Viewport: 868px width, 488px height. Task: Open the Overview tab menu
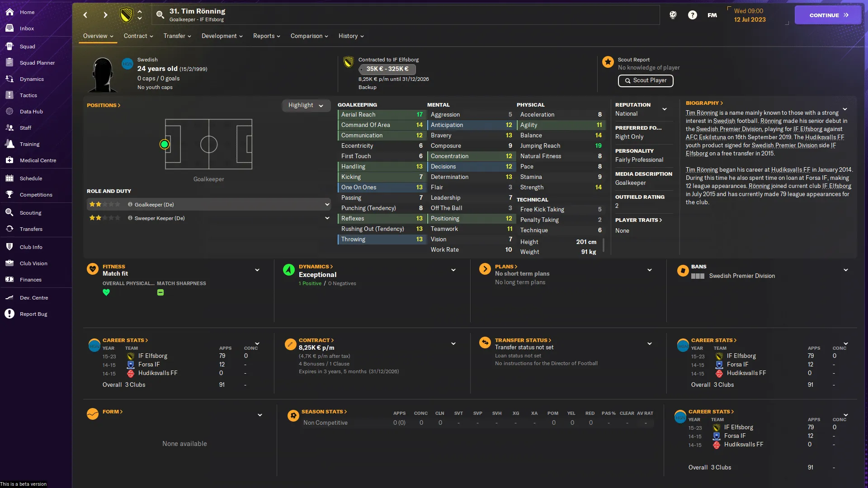tap(98, 36)
